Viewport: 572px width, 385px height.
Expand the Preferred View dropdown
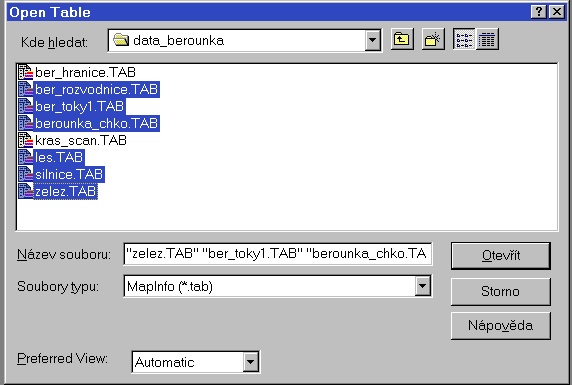click(251, 362)
